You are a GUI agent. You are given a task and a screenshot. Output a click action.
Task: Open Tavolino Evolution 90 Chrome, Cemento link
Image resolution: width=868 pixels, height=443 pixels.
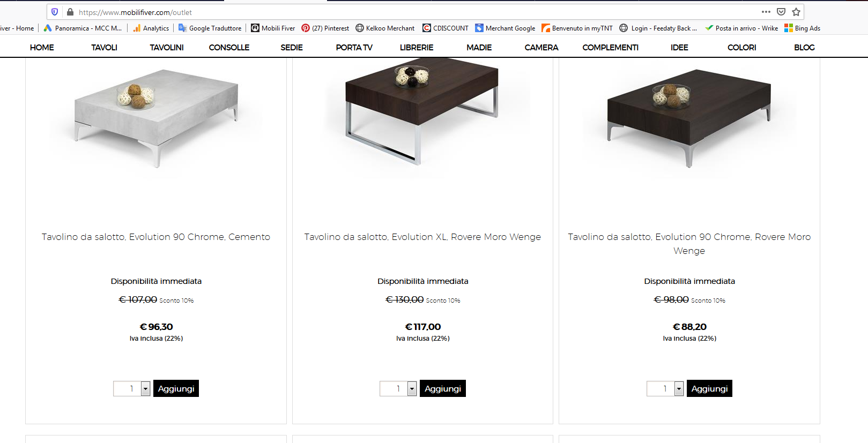click(156, 237)
